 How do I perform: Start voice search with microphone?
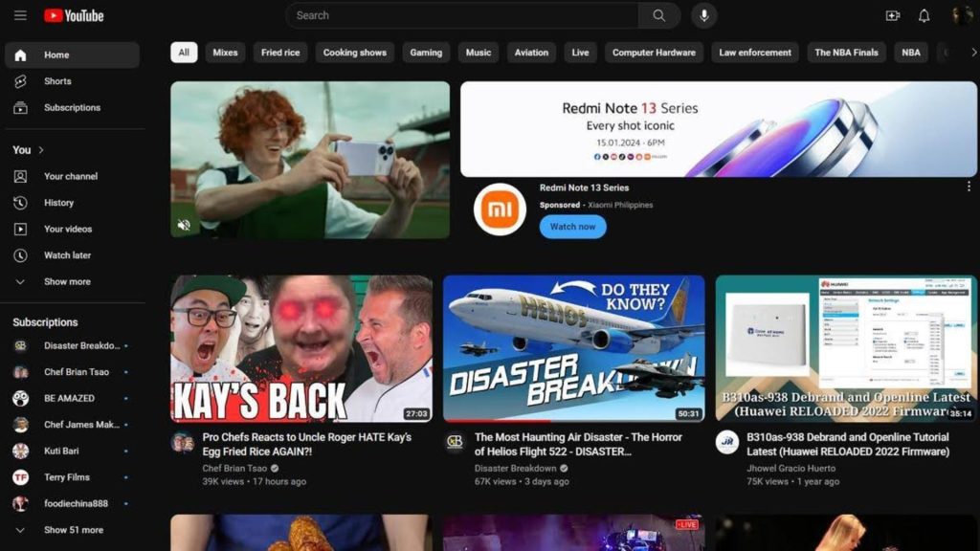704,15
